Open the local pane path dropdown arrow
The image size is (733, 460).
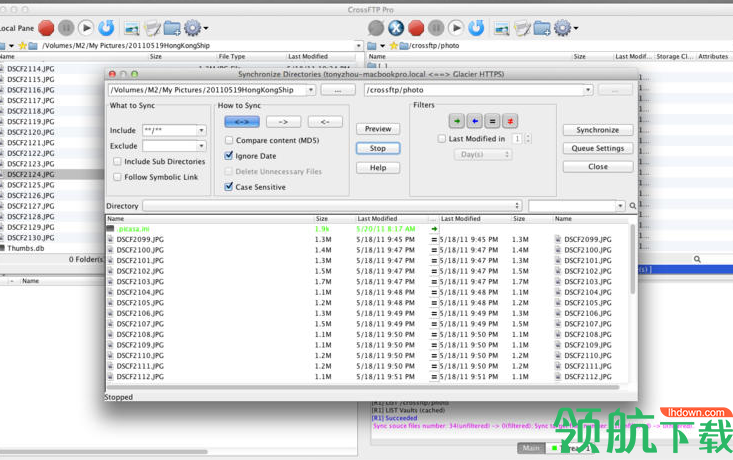click(359, 46)
